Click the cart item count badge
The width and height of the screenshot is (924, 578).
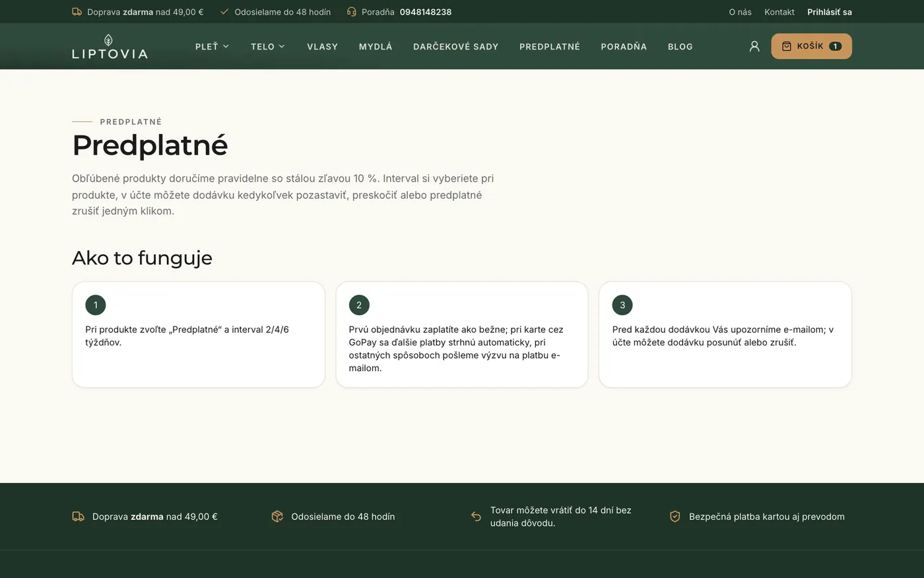835,46
